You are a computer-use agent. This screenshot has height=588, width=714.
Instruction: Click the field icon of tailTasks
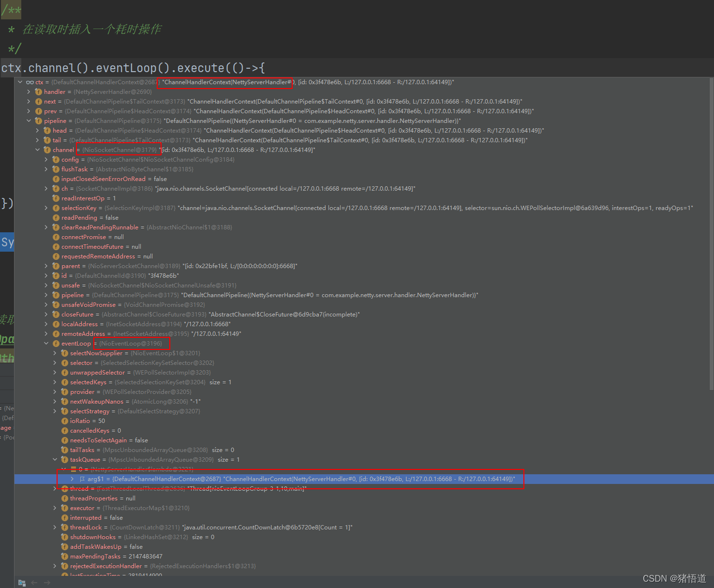[65, 450]
